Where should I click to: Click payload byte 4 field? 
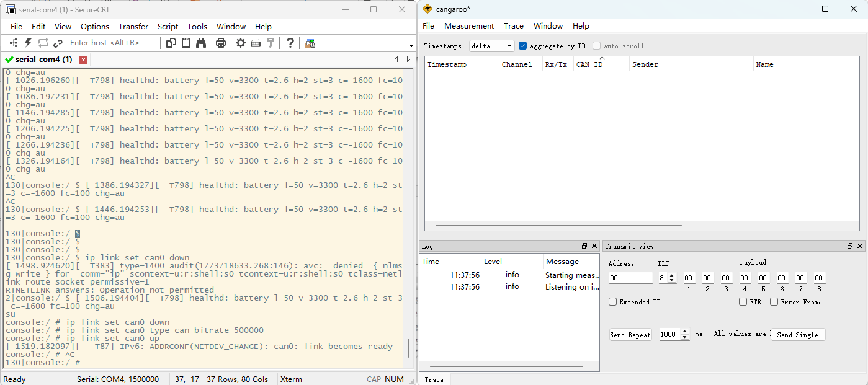point(745,278)
